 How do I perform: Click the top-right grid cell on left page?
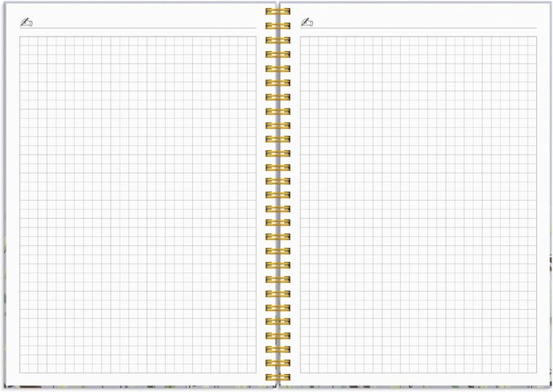point(252,41)
